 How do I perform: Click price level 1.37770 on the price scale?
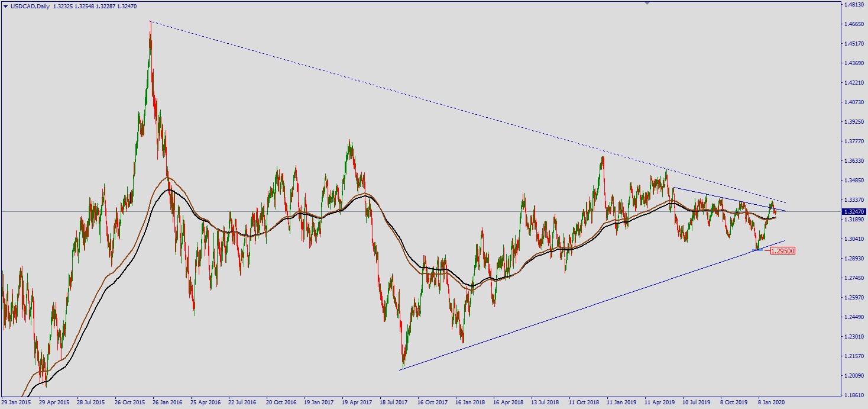click(x=855, y=141)
